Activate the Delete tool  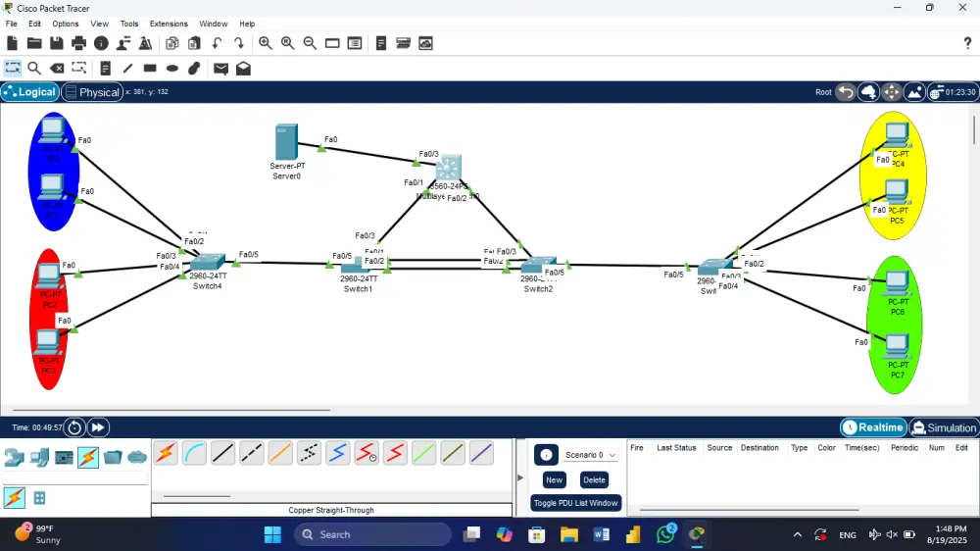coord(57,69)
